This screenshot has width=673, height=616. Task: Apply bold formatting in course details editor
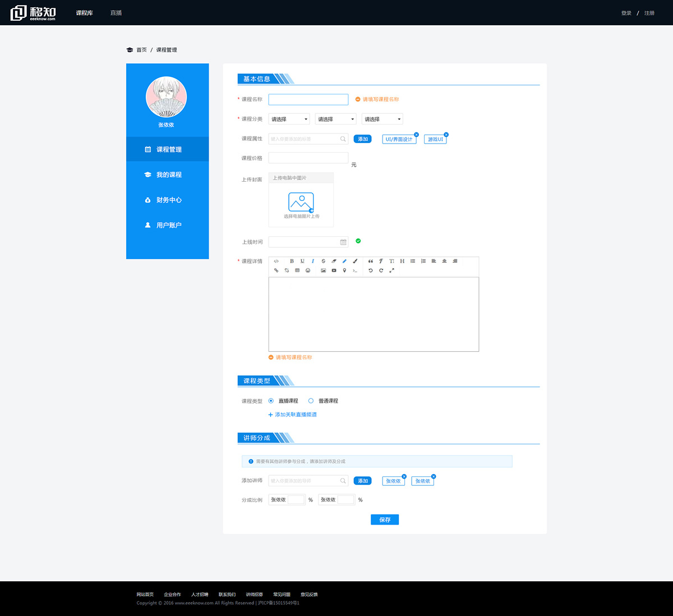[x=292, y=261]
